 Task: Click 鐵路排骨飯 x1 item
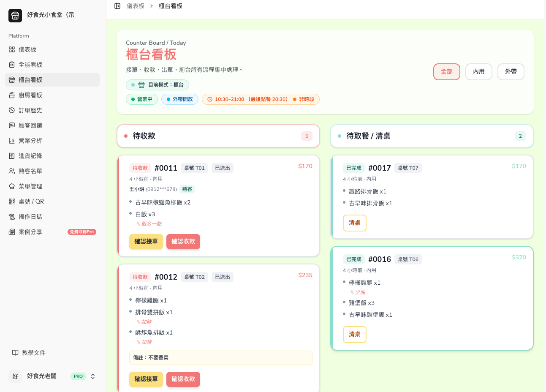click(x=368, y=191)
